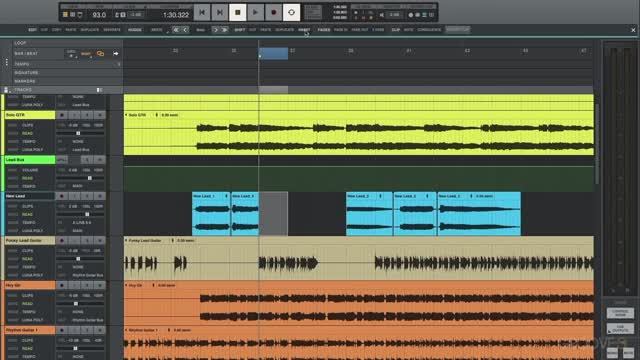Solo the Solo GTR track
Image resolution: width=640 pixels, height=360 pixels.
click(87, 115)
